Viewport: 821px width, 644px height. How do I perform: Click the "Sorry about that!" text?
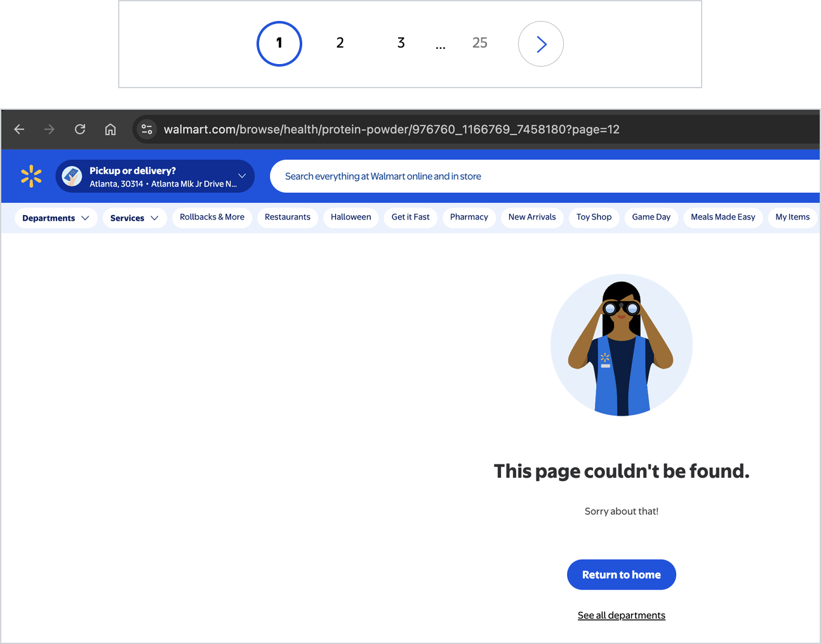tap(622, 511)
